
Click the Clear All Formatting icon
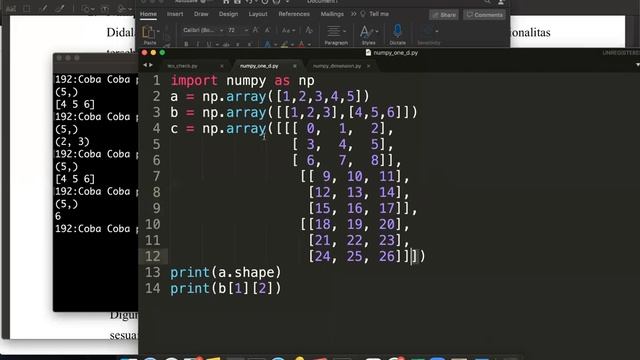point(309,31)
